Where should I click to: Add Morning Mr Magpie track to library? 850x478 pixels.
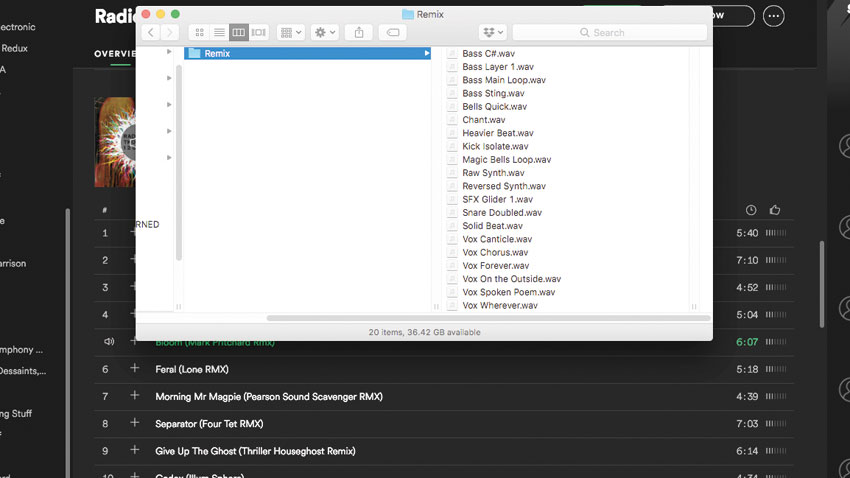pos(134,396)
